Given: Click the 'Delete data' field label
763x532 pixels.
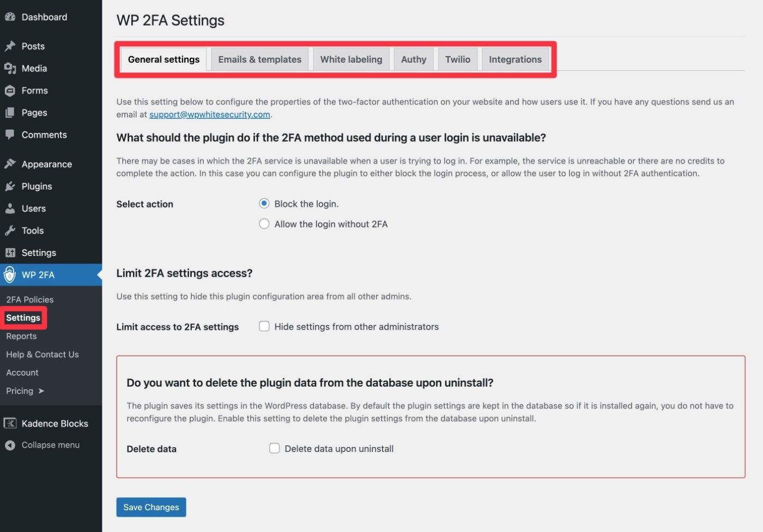Looking at the screenshot, I should (152, 449).
